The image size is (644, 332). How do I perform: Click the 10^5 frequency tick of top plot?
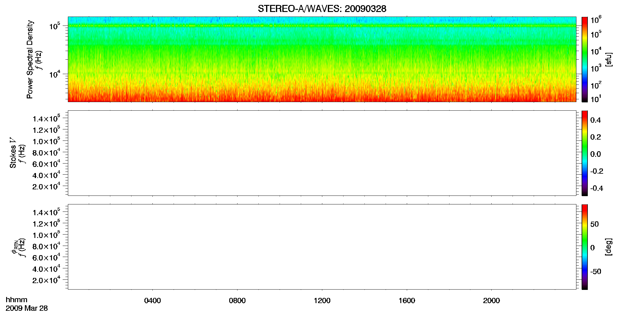(x=54, y=26)
